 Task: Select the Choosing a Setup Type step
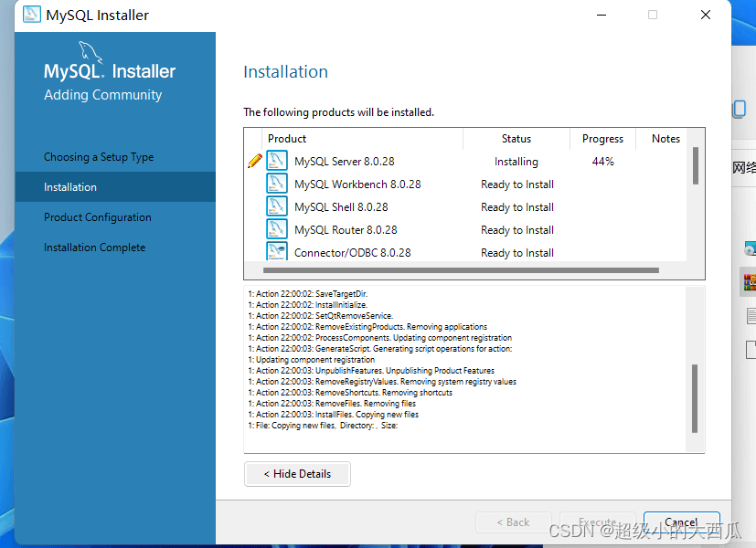[x=99, y=157]
